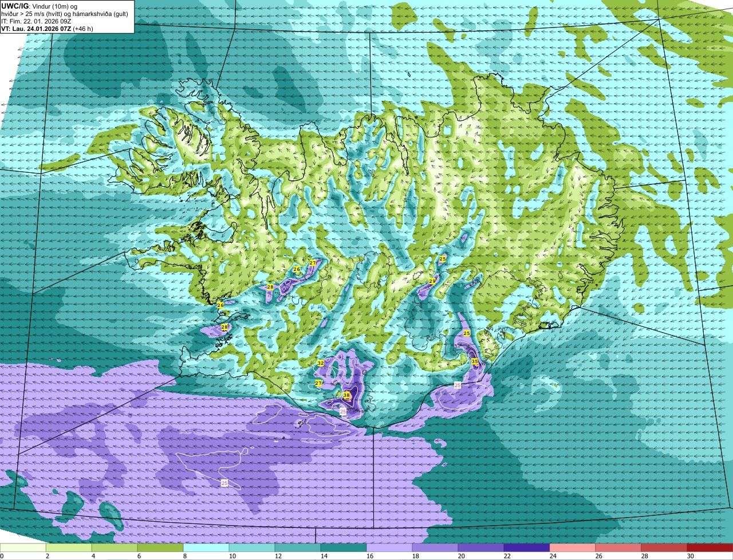Select the 4–6 m/s legend color swatch

pos(115,548)
